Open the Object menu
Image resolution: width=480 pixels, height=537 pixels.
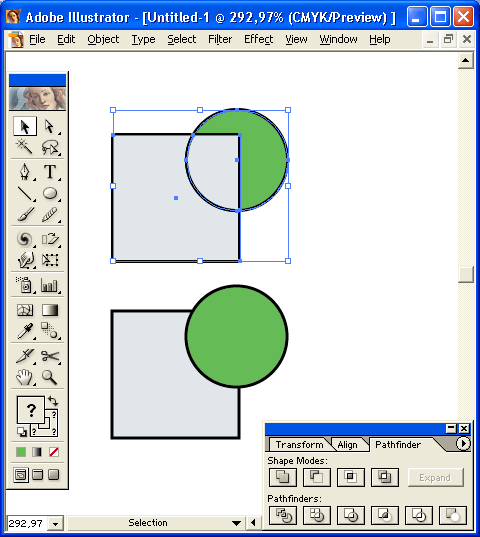click(103, 39)
